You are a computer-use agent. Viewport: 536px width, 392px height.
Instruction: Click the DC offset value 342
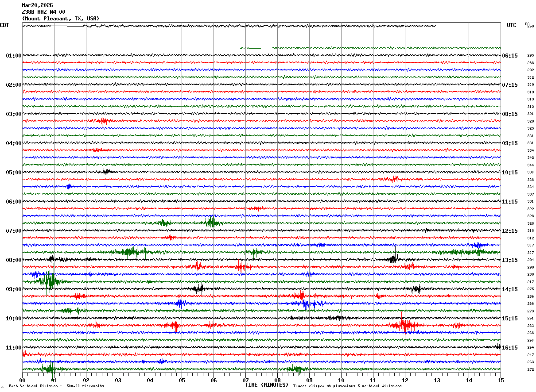(530, 158)
